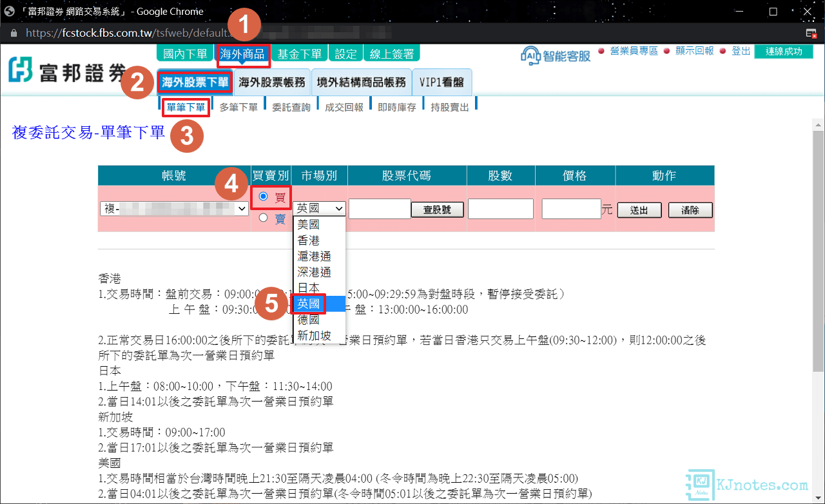The height and width of the screenshot is (504, 825).
Task: Choose 滬港通 in market list
Action: (x=320, y=257)
